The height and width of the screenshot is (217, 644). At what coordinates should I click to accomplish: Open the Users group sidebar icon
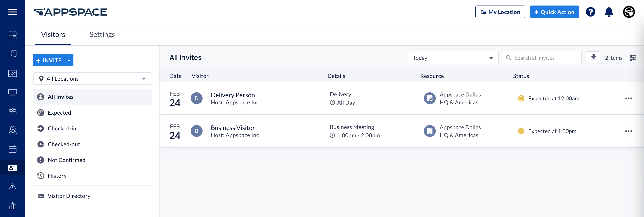coord(12,111)
